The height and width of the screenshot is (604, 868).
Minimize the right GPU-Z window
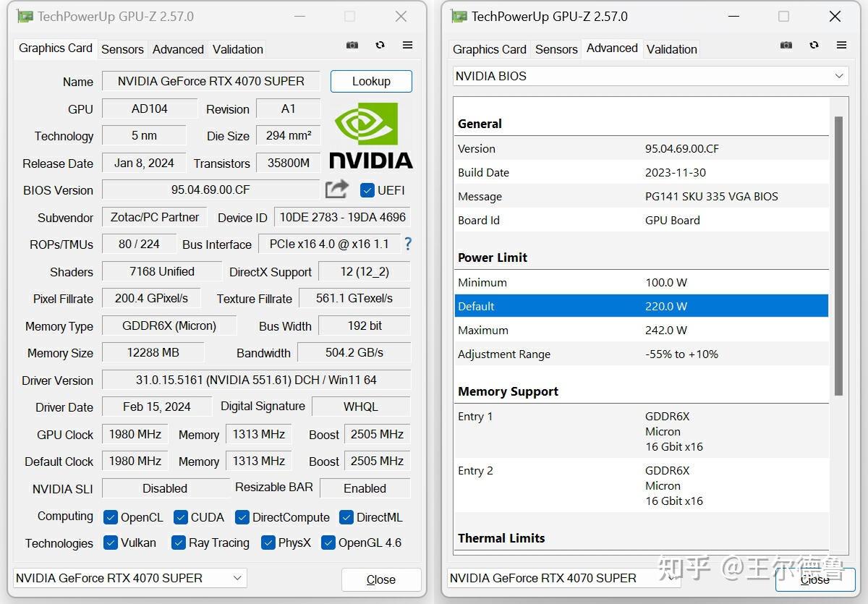click(733, 16)
